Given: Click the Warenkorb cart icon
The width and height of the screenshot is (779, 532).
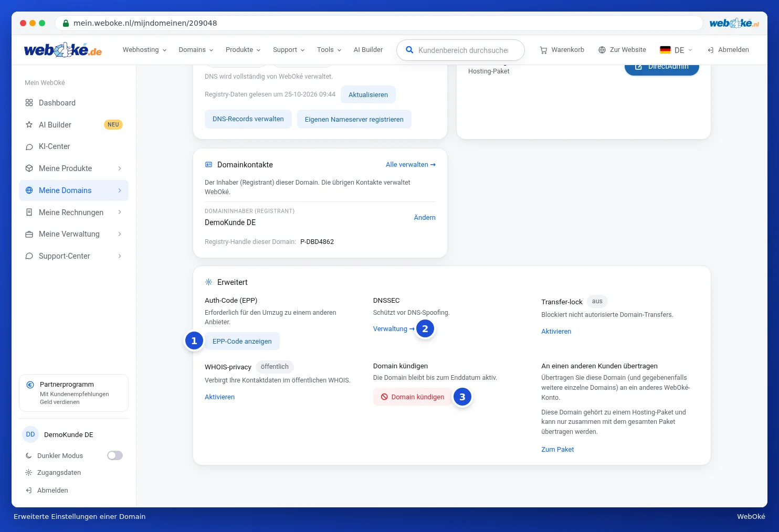Looking at the screenshot, I should click(x=543, y=50).
